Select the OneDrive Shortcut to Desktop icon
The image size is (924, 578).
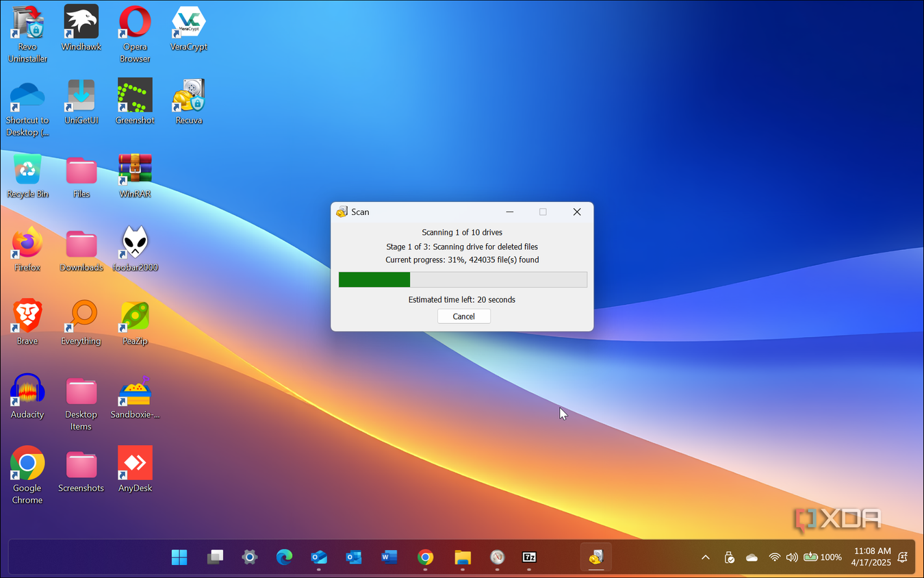(x=27, y=108)
